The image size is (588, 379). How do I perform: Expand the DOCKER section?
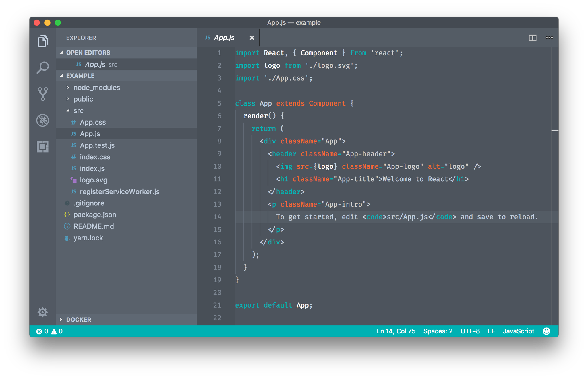point(61,320)
